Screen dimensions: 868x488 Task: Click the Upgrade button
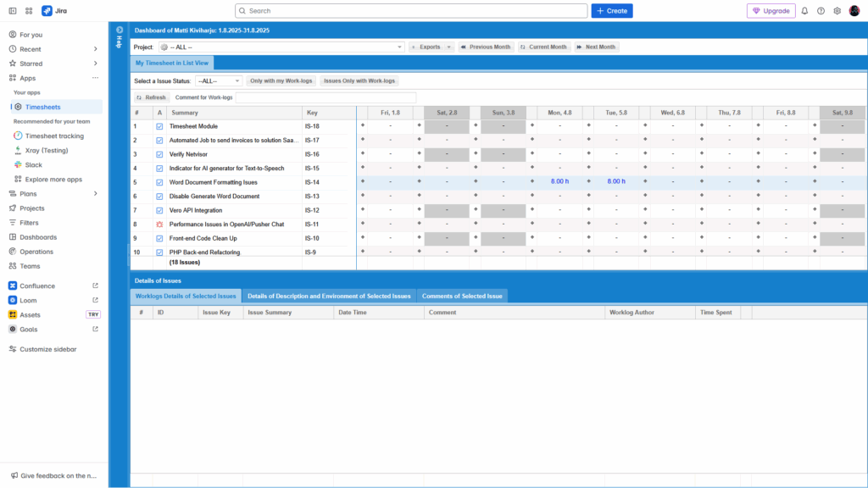point(771,10)
